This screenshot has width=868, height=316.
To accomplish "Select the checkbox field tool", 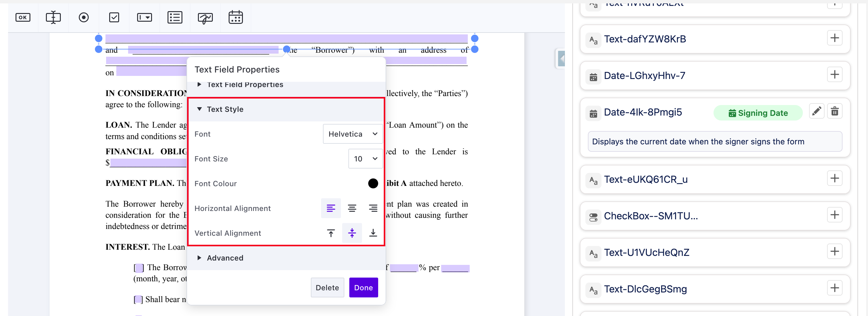I will 114,17.
